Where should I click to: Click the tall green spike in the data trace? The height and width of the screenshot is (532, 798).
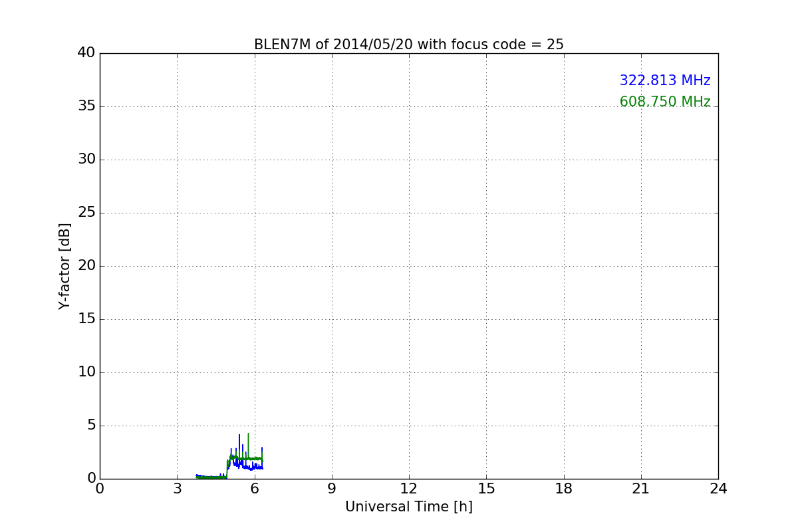coord(249,444)
